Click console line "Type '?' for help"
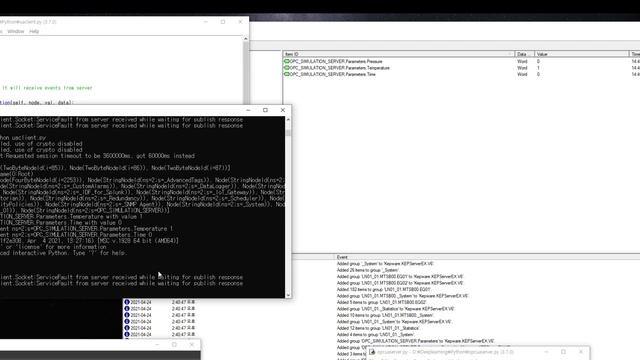 coord(64,253)
